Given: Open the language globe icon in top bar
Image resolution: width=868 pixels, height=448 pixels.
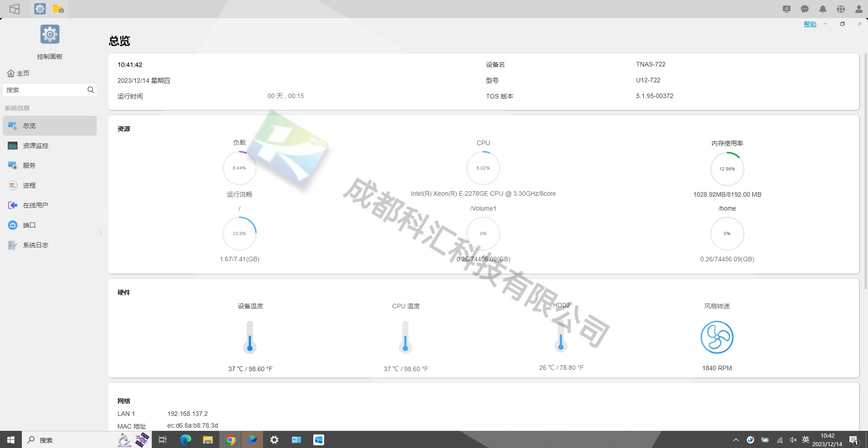Looking at the screenshot, I should click(x=841, y=9).
